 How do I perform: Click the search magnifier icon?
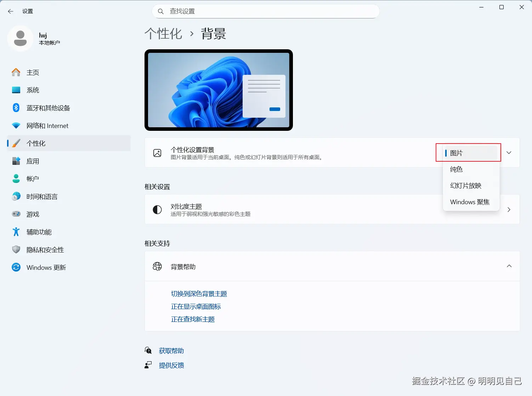pyautogui.click(x=161, y=11)
